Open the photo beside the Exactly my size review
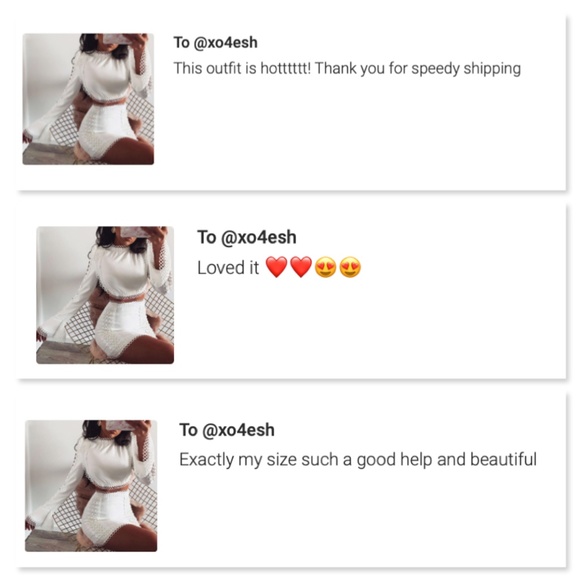 (x=91, y=486)
